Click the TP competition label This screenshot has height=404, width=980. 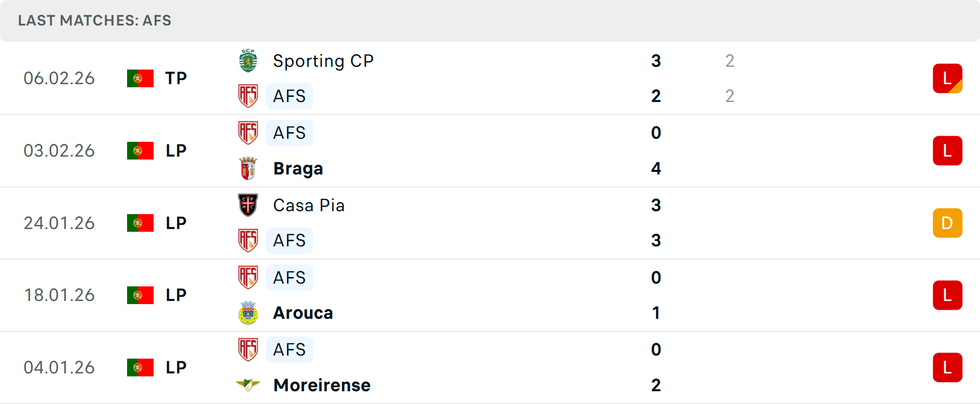[176, 78]
